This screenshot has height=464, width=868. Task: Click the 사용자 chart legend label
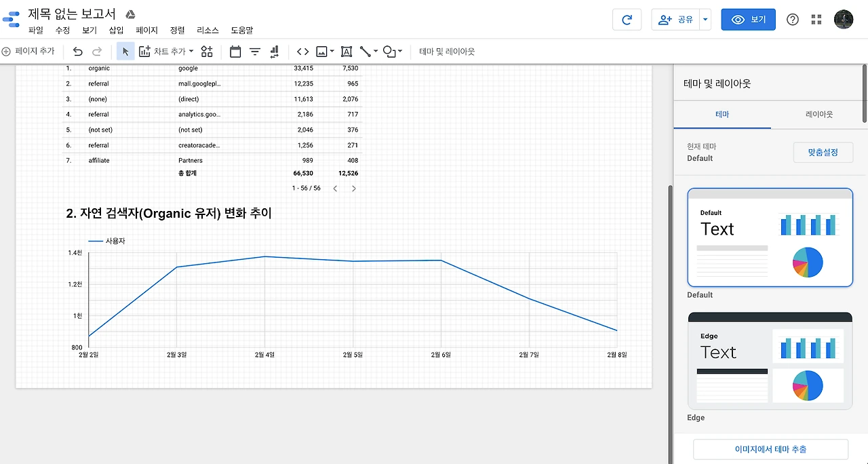click(x=115, y=241)
